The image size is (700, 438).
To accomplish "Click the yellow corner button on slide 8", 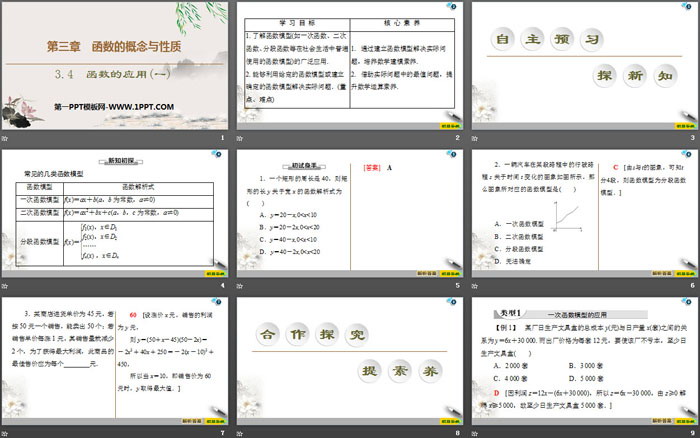I will (x=450, y=421).
